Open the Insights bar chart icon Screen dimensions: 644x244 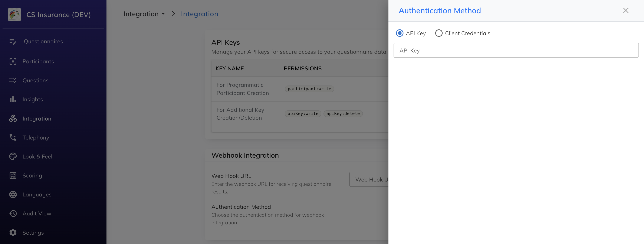point(13,100)
